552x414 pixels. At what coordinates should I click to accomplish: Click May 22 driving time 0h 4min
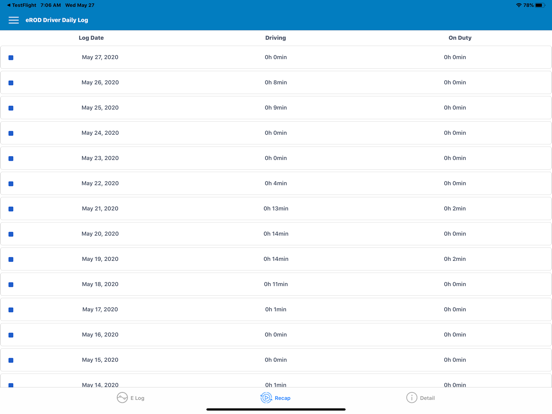[x=276, y=183]
